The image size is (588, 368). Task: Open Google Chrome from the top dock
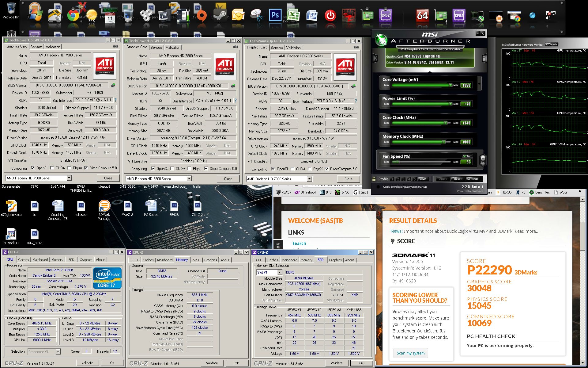pos(73,15)
